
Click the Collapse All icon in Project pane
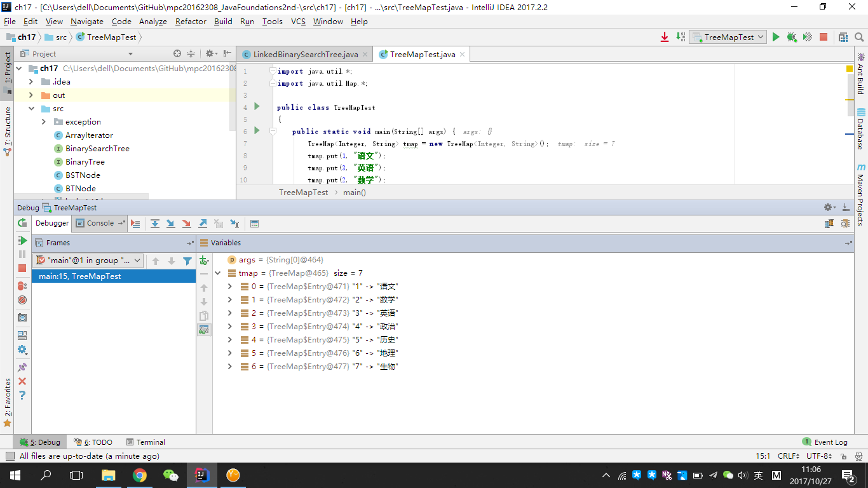[191, 53]
